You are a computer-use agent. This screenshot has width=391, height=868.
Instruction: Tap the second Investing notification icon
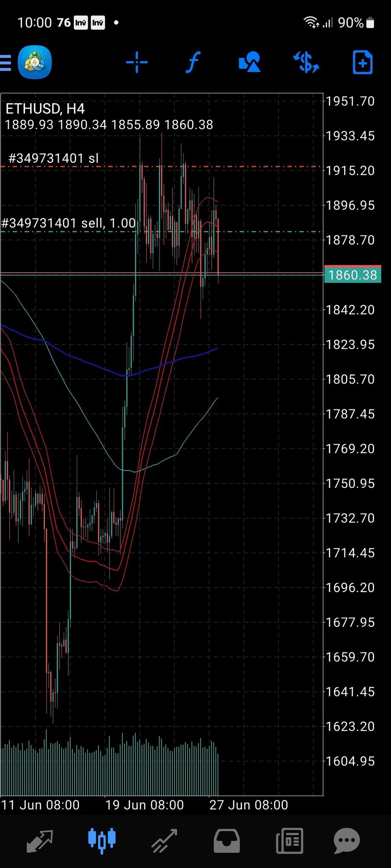(98, 22)
